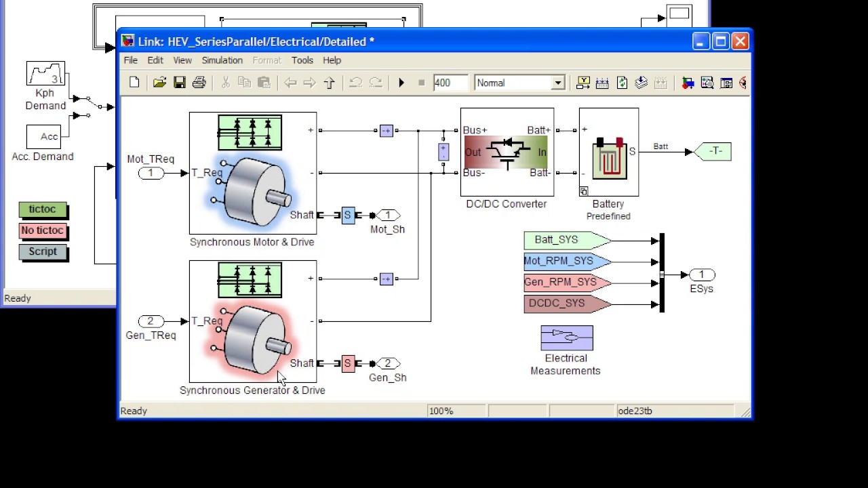Click the signal bus mux bar

pyautogui.click(x=662, y=272)
